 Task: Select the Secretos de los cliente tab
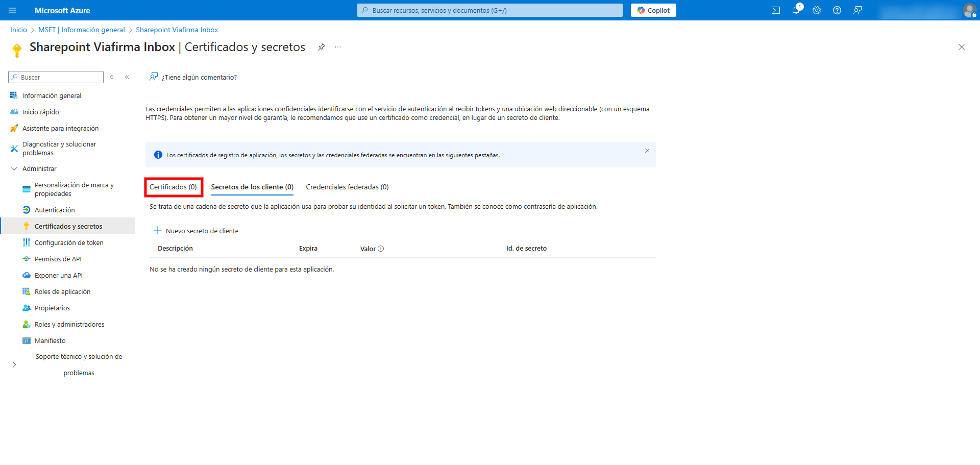[x=252, y=187]
